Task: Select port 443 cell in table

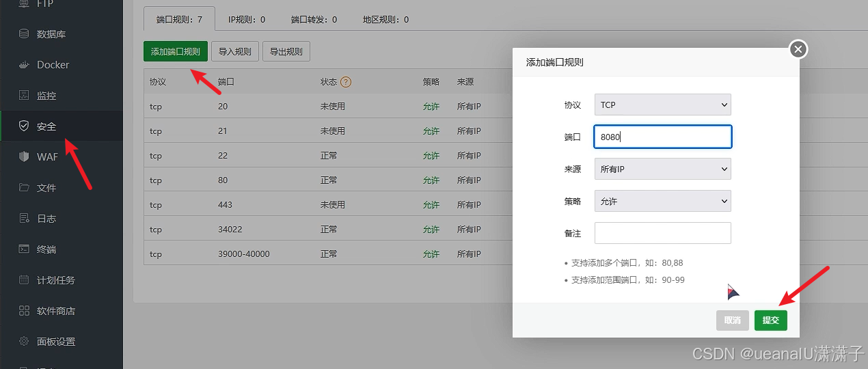Action: [225, 205]
